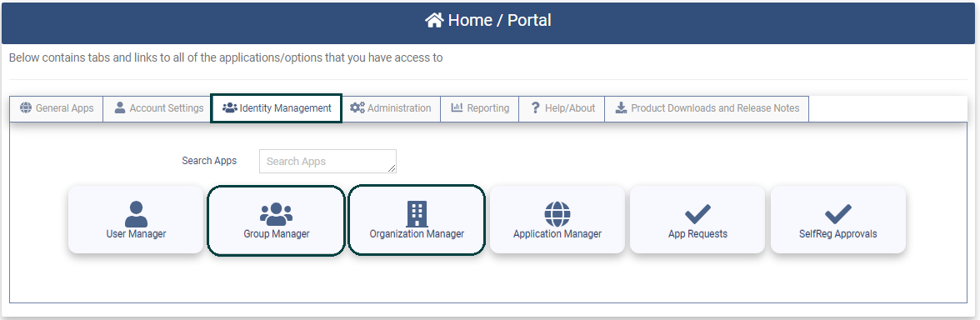Click the Search Apps label text
Screen dimensions: 980x320
(209, 161)
